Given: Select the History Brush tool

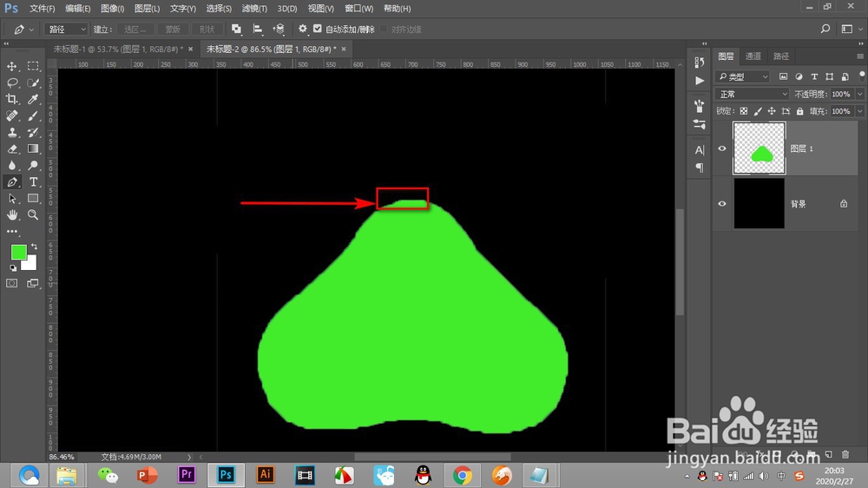Looking at the screenshot, I should 33,132.
